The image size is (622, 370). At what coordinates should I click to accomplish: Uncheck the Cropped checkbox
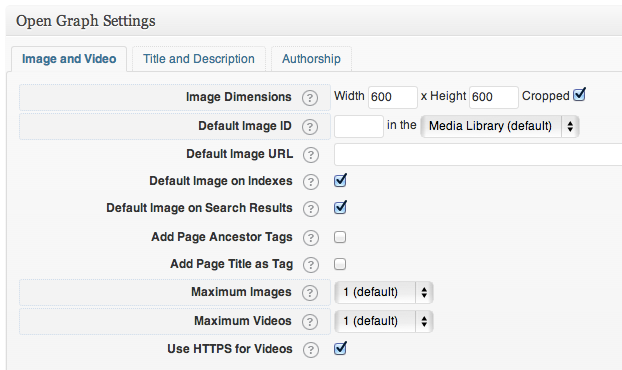click(x=579, y=95)
